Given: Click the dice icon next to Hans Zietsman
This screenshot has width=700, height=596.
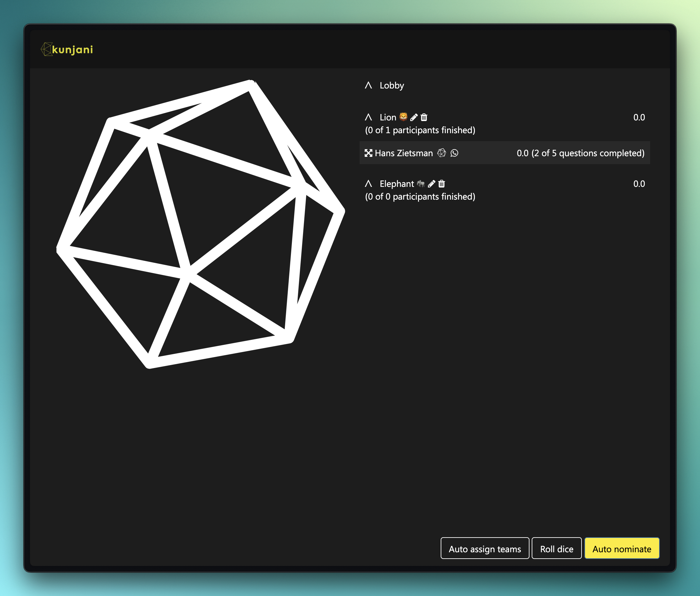Looking at the screenshot, I should [442, 153].
